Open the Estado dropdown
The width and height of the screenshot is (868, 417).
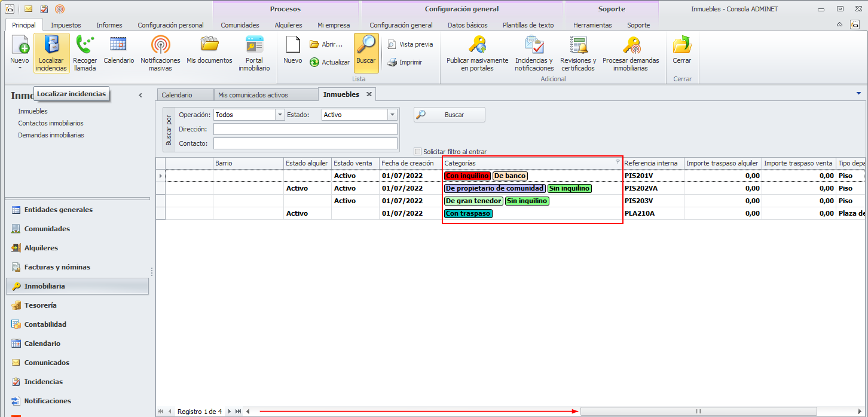(392, 115)
